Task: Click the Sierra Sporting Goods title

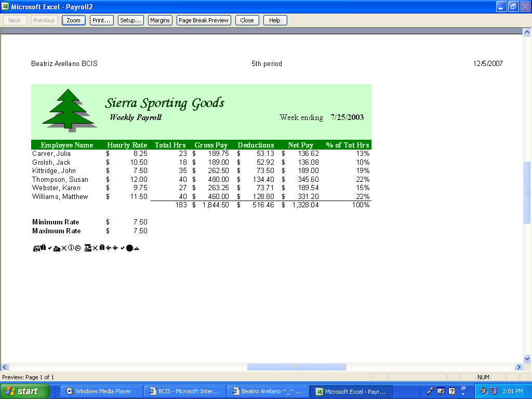Action: click(165, 103)
